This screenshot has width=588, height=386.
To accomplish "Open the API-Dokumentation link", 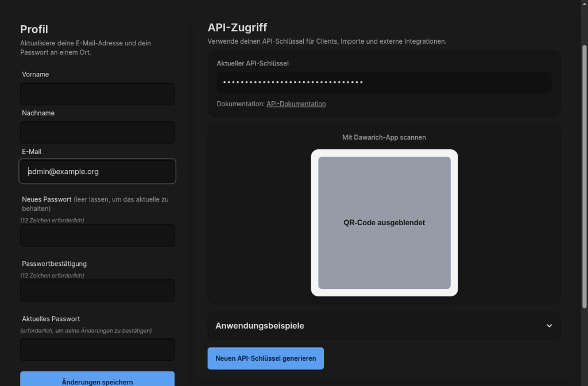I will pyautogui.click(x=296, y=104).
